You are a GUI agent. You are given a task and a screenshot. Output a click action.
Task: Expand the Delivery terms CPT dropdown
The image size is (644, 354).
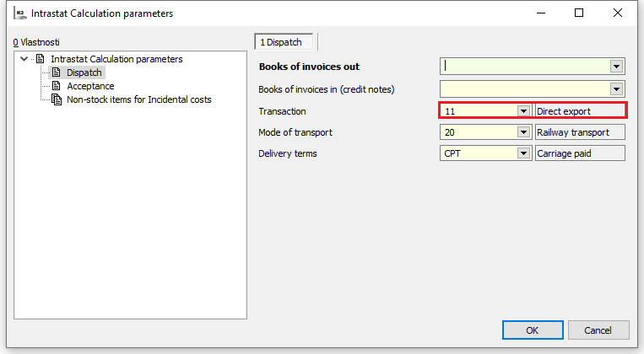pos(523,153)
